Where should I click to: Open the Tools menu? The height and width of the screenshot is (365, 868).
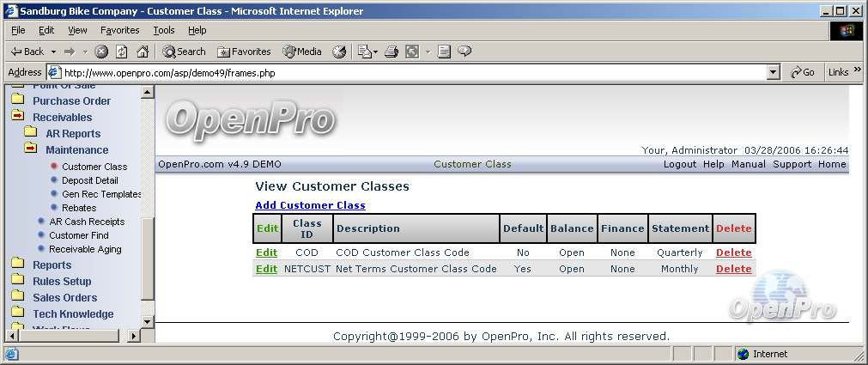pos(163,30)
